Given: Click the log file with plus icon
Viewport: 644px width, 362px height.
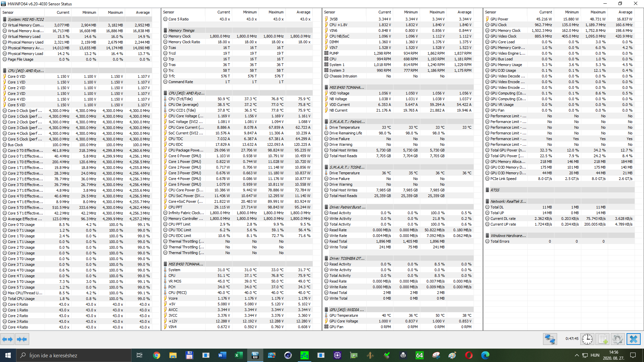Looking at the screenshot, I should point(603,339).
